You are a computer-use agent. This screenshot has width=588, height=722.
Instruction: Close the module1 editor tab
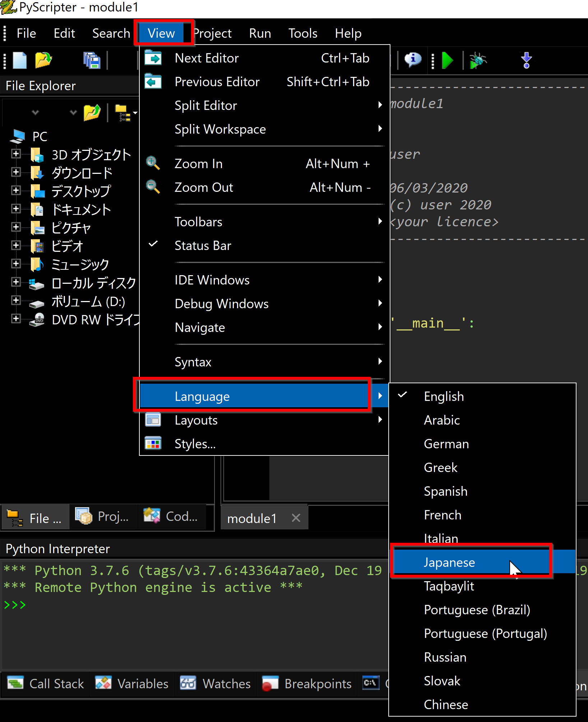(x=296, y=518)
